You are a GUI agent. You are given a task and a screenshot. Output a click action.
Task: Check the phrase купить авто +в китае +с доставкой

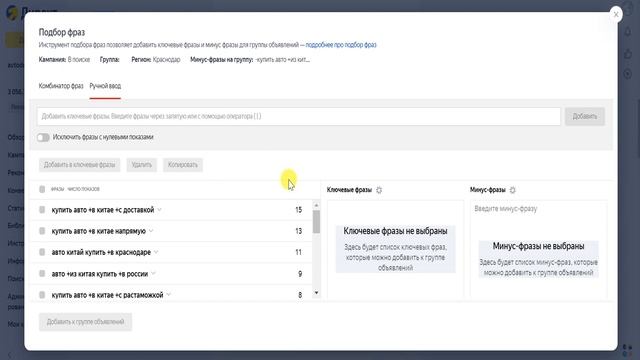tap(42, 210)
